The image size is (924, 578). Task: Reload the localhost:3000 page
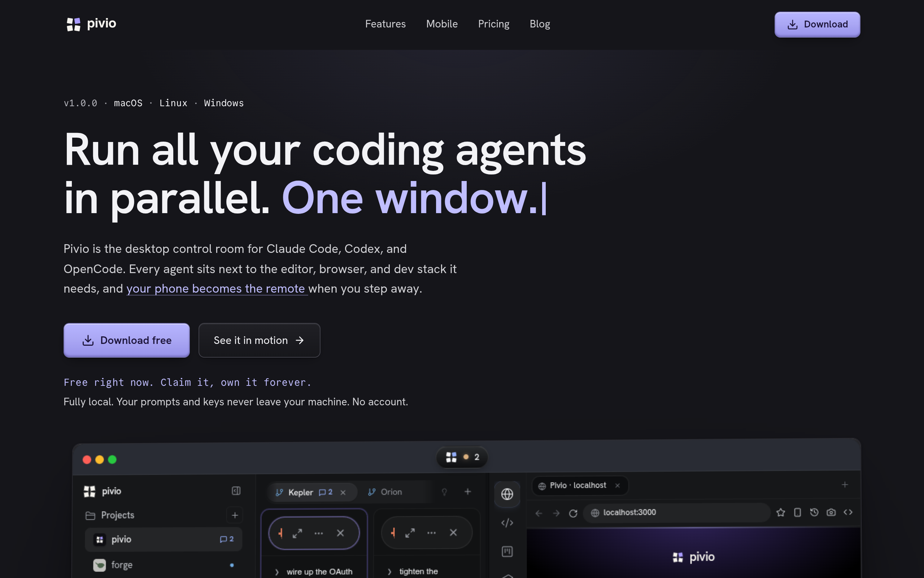[x=573, y=513]
